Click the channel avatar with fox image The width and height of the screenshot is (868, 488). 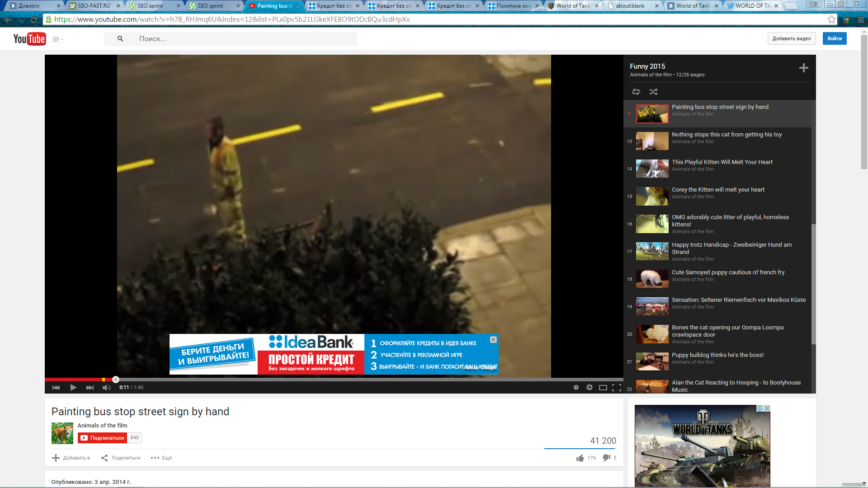tap(62, 433)
